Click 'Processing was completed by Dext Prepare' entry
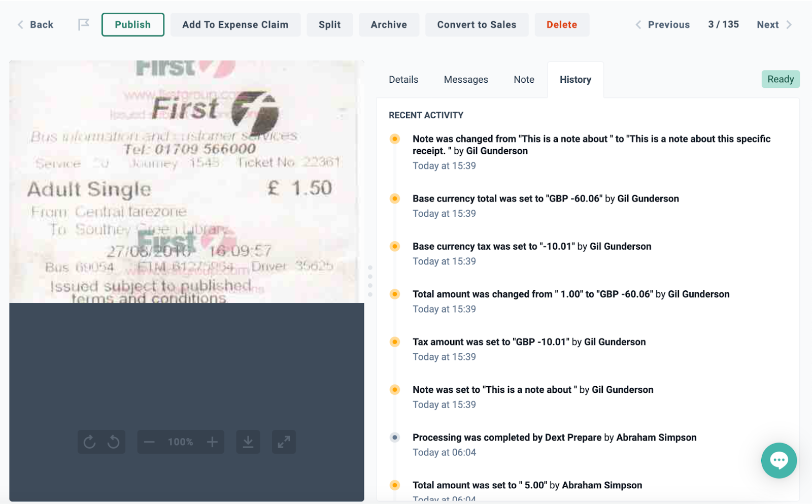 click(554, 437)
